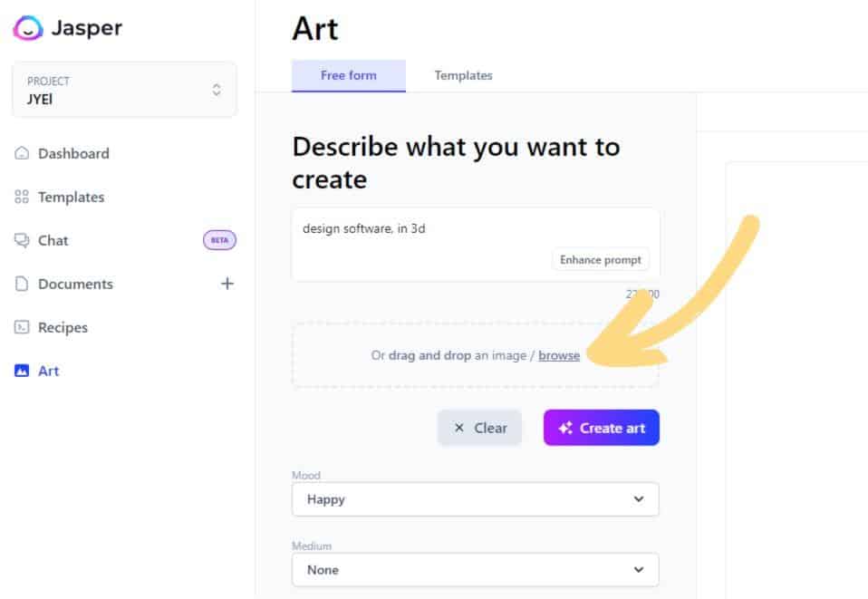The width and height of the screenshot is (868, 599).
Task: Open Dashboard via its home icon
Action: click(x=22, y=153)
